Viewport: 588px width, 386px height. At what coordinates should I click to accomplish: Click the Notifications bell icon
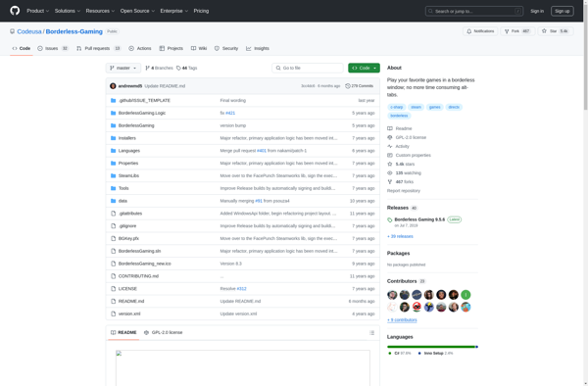click(468, 31)
